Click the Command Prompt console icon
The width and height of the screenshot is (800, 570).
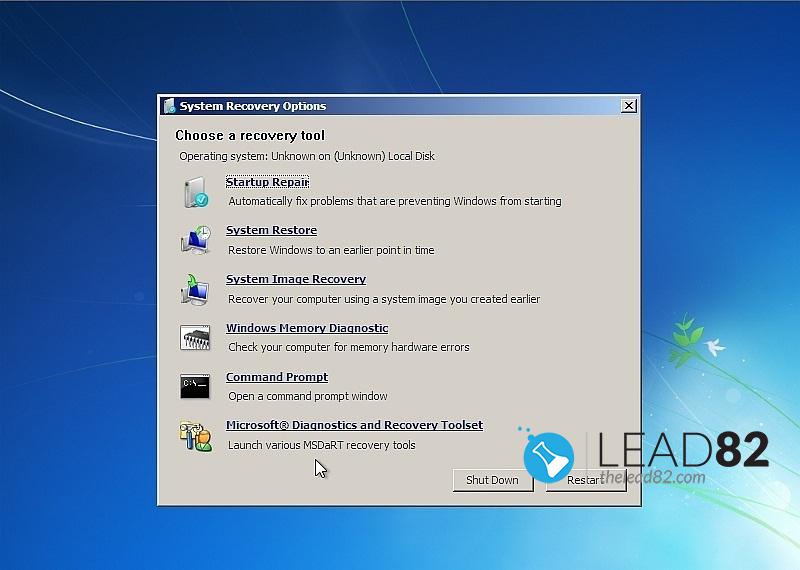pyautogui.click(x=195, y=386)
